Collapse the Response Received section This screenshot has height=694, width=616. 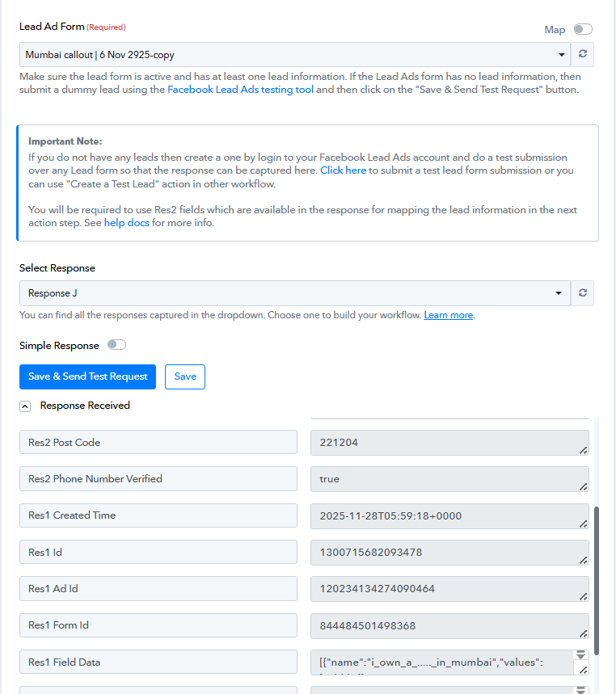tap(26, 406)
